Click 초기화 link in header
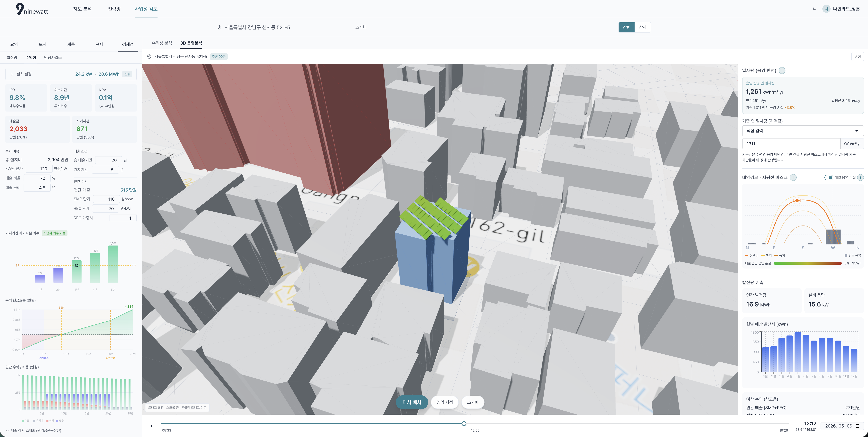The image size is (868, 437). click(361, 27)
